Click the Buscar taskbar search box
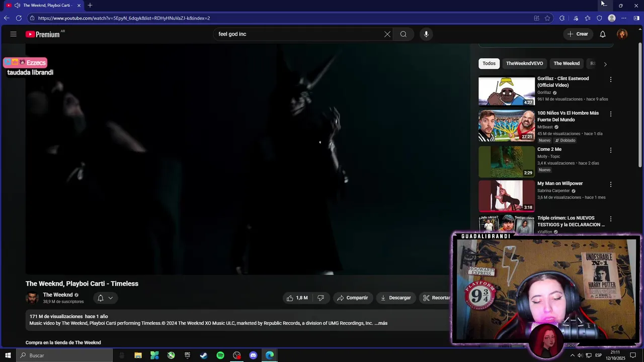Image resolution: width=644 pixels, height=362 pixels. click(64, 355)
